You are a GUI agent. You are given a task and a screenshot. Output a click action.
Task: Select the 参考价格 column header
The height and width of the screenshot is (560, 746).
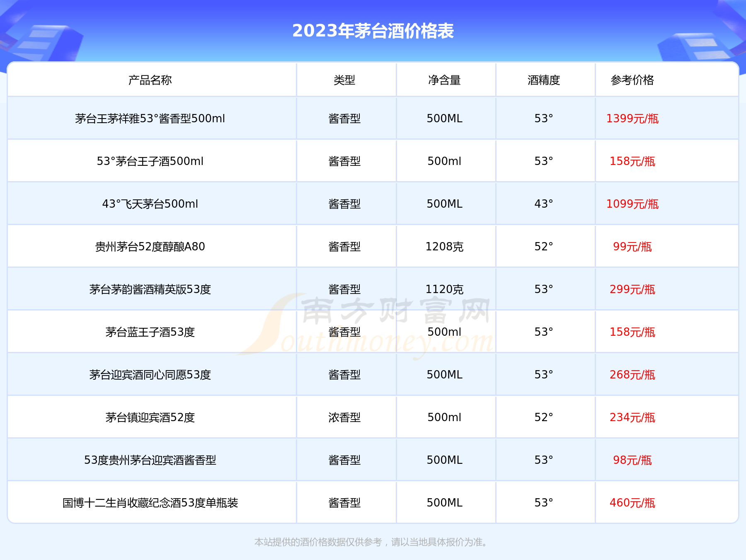[x=632, y=80]
